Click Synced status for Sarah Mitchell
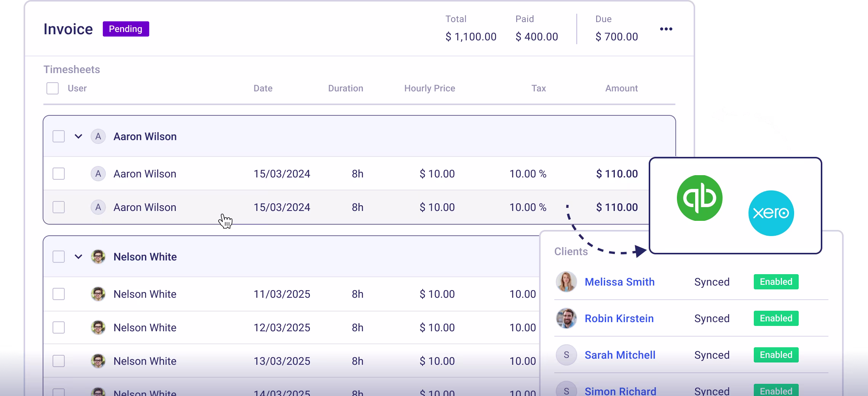Viewport: 868px width, 396px height. click(712, 355)
